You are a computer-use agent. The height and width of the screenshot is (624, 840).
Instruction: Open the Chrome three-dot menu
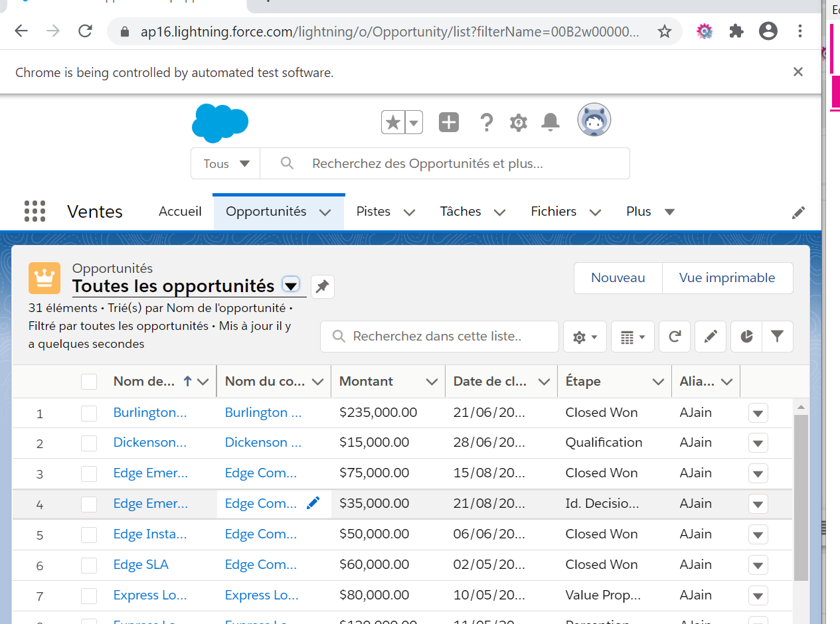click(x=800, y=31)
